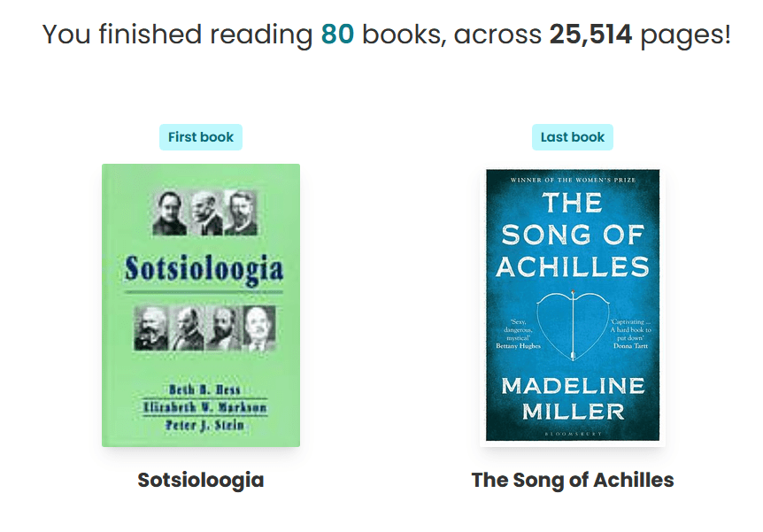This screenshot has width=763, height=532.
Task: Click the bold "The Song of Achilles" caption
Action: pos(573,481)
